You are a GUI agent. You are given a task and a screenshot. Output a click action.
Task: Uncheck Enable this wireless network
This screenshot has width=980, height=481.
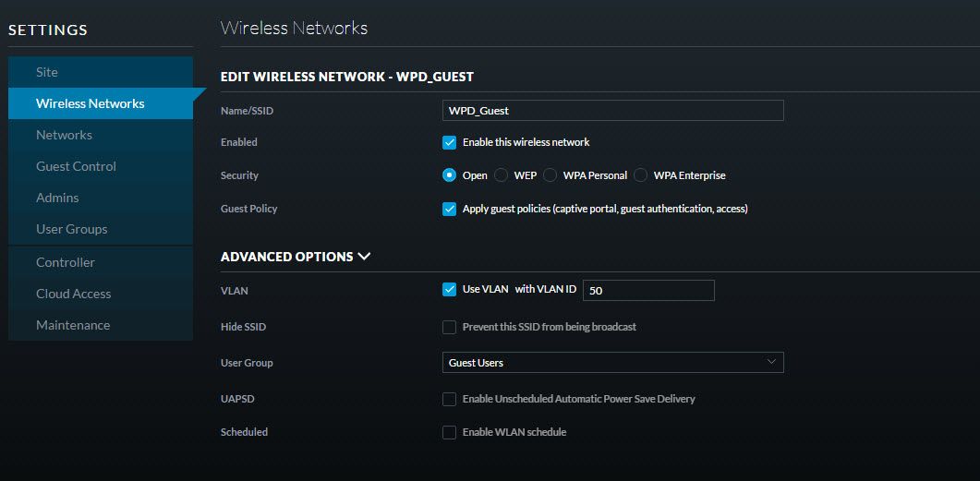tap(450, 142)
